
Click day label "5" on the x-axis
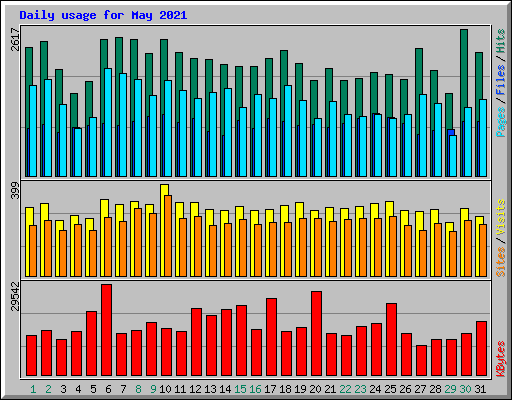[93, 389]
